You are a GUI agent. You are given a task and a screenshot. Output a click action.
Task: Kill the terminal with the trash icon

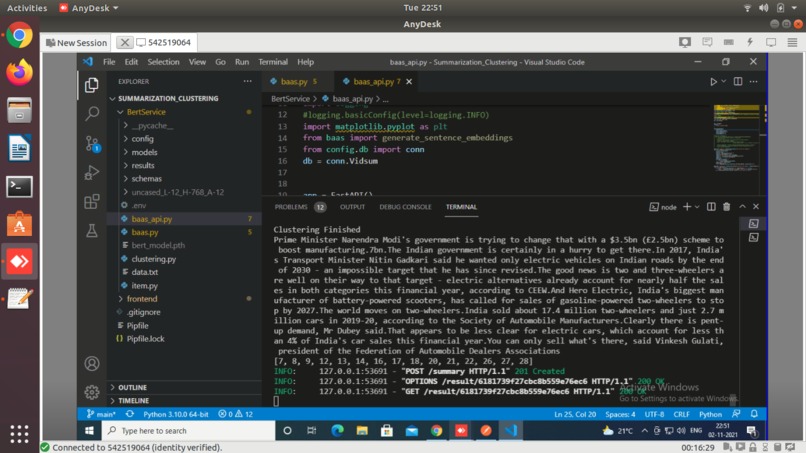tap(726, 207)
